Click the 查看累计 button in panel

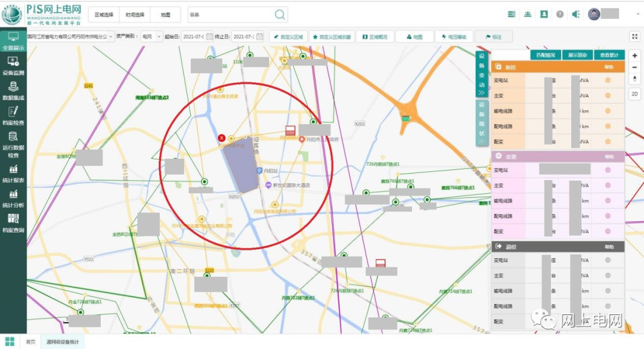609,55
